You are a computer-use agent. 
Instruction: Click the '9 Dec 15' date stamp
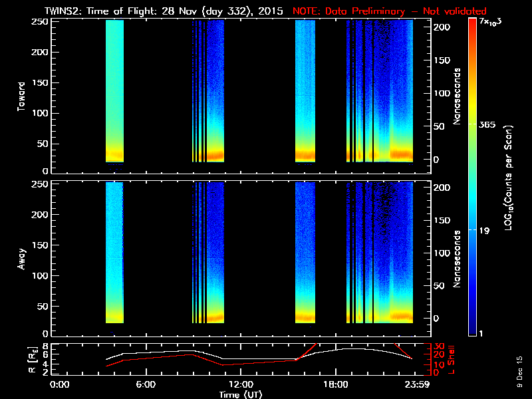point(519,376)
